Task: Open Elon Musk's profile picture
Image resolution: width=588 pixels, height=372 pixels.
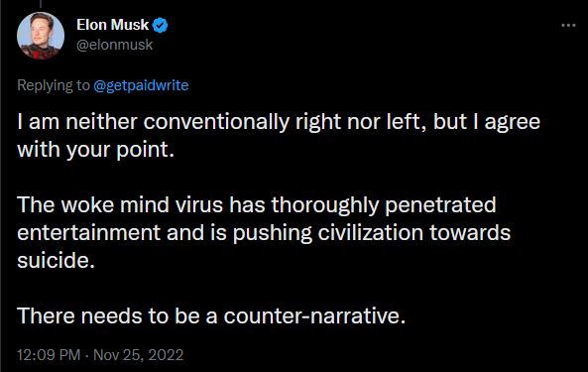Action: click(x=41, y=36)
